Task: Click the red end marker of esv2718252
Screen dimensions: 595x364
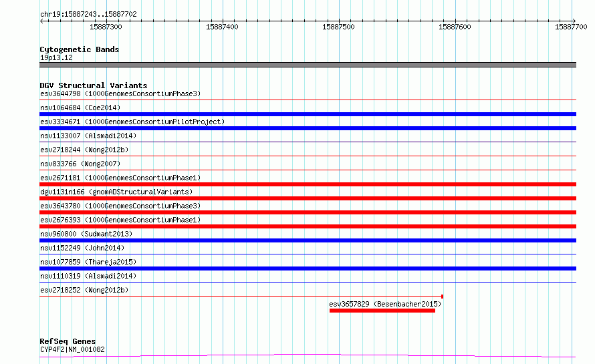Action: tap(443, 297)
